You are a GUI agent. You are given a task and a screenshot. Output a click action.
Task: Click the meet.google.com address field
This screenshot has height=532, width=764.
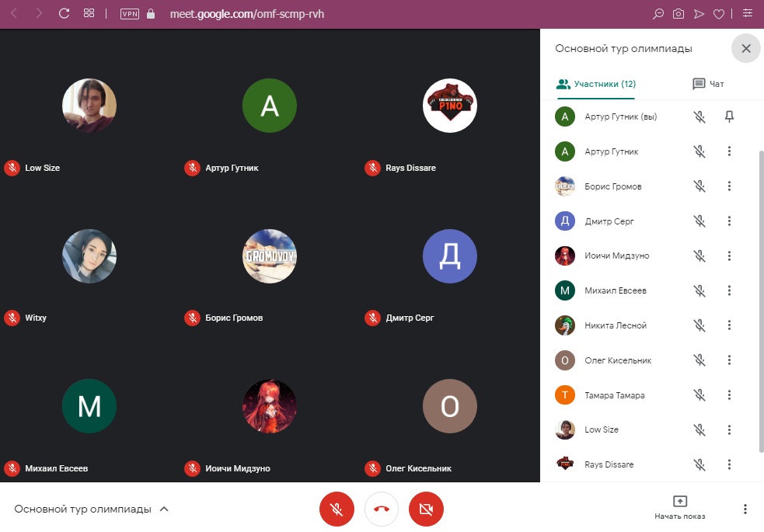[246, 14]
